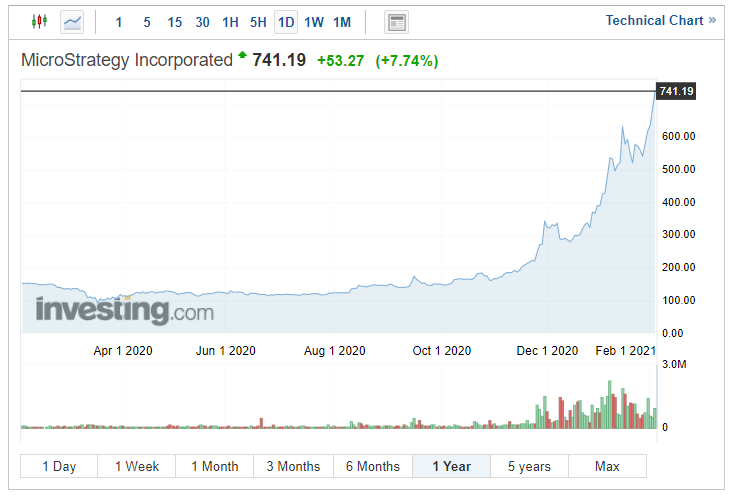Switch to candlestick chart type
This screenshot has height=499, width=736.
(39, 21)
